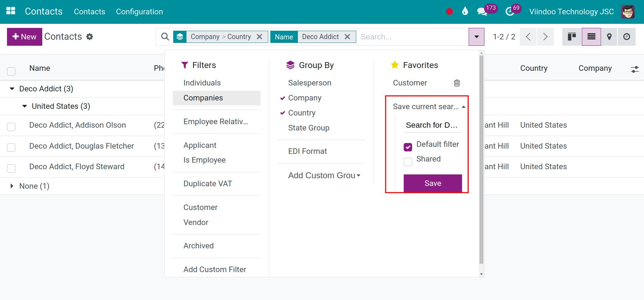Collapse the United States (3) subgroup

click(24, 106)
